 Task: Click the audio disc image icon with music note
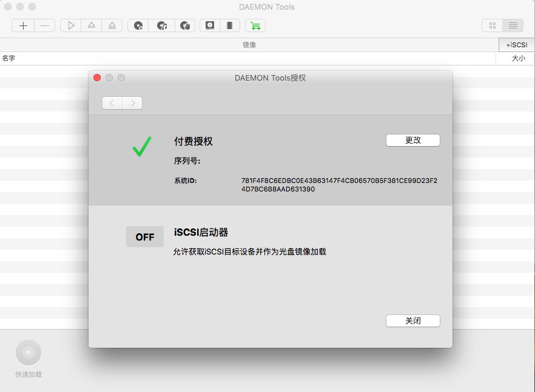[x=162, y=25]
